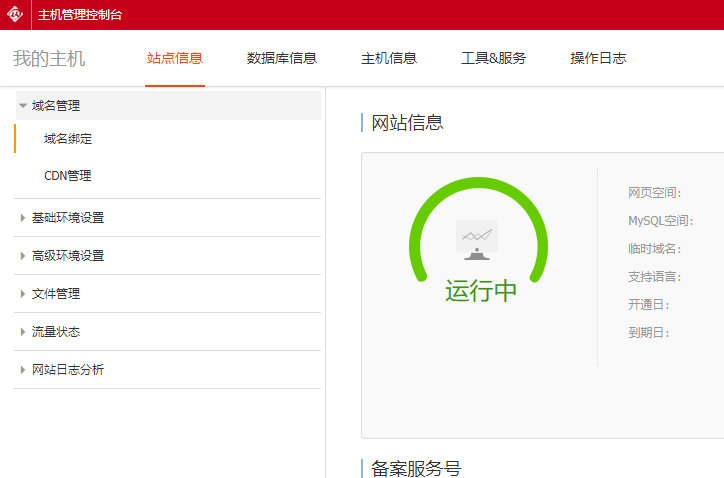Click the 域名管理 menu label

(x=56, y=106)
